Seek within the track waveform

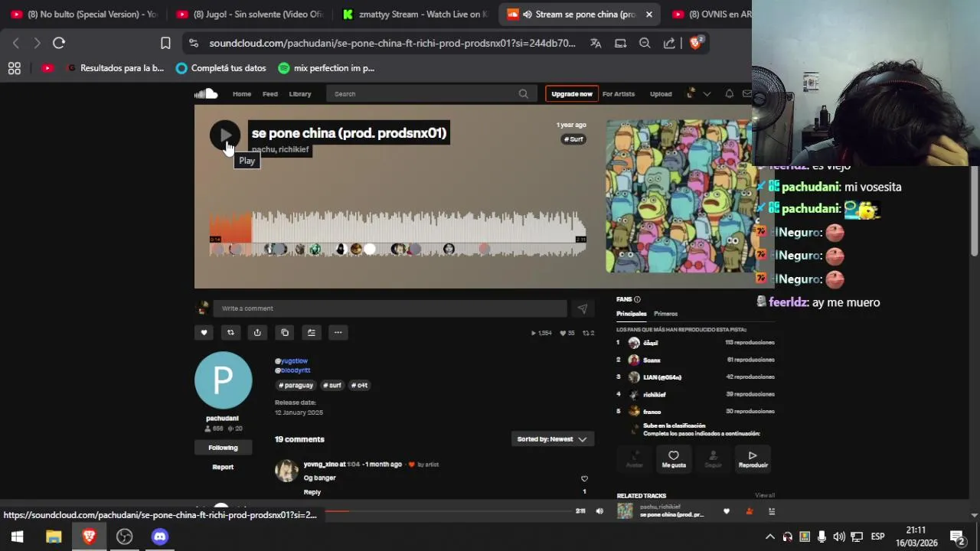pyautogui.click(x=398, y=230)
